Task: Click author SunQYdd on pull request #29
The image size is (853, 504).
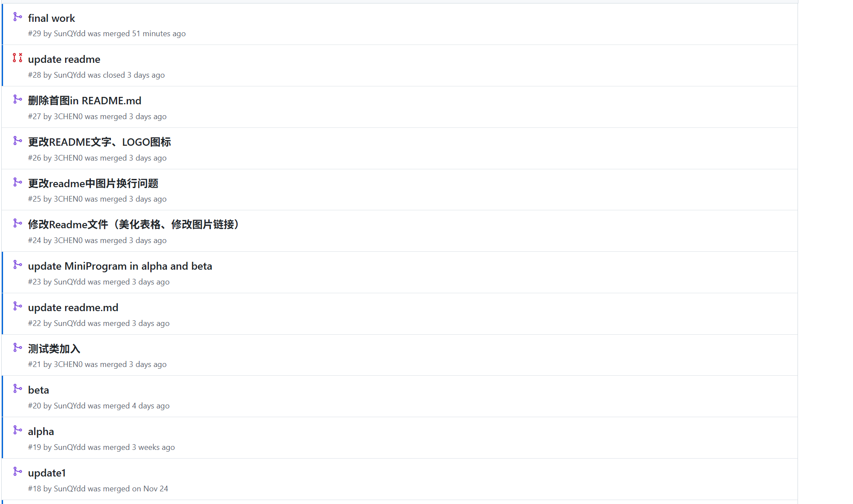Action: click(69, 34)
